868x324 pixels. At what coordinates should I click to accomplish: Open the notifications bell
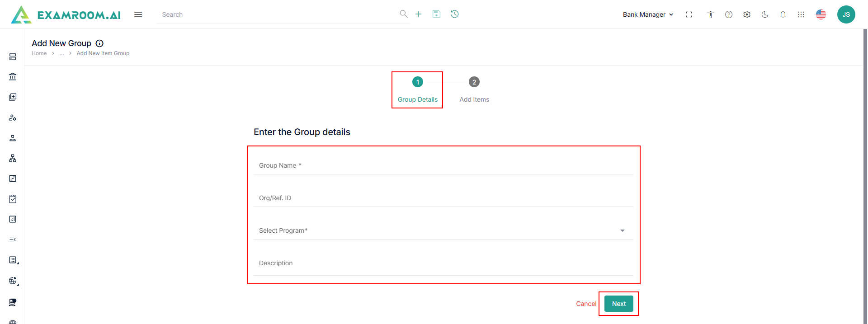783,14
